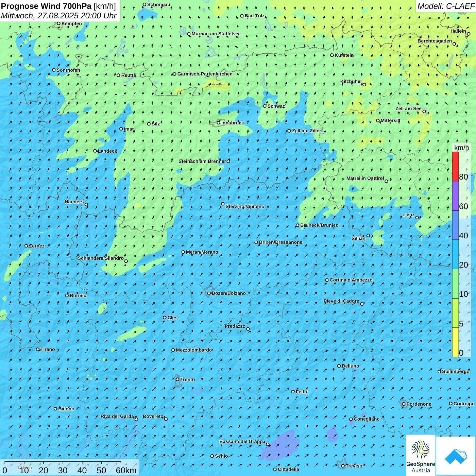Click the 'Rovereto' label
This screenshot has width=476, height=476.
point(153,416)
